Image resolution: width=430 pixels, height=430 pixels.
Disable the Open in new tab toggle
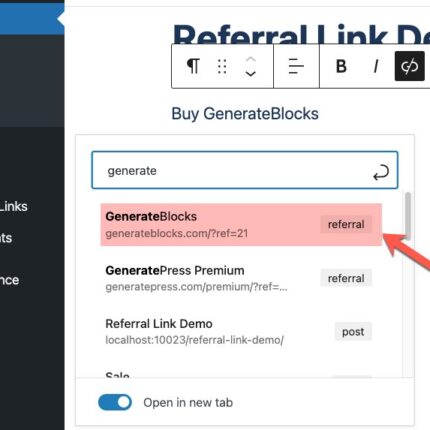tap(115, 402)
